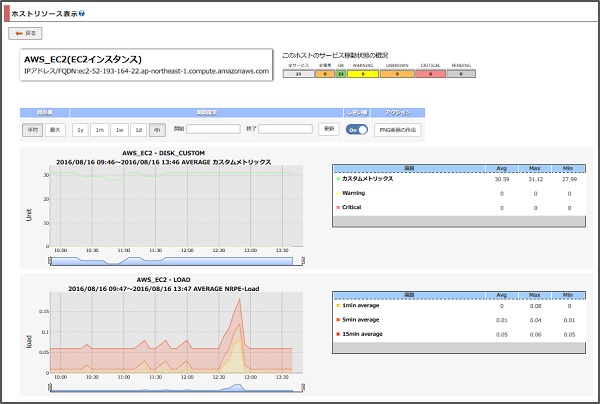Click the 1min average legend entry
600x404 pixels.
[358, 305]
